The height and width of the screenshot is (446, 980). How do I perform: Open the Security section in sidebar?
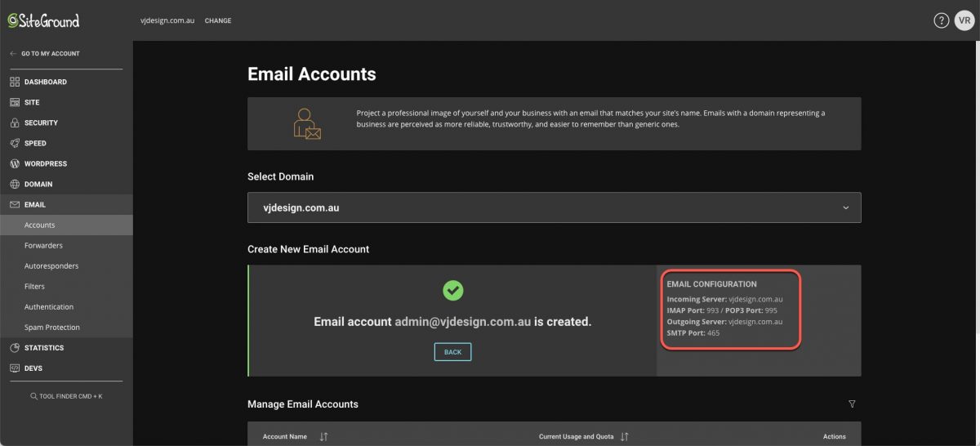click(41, 123)
